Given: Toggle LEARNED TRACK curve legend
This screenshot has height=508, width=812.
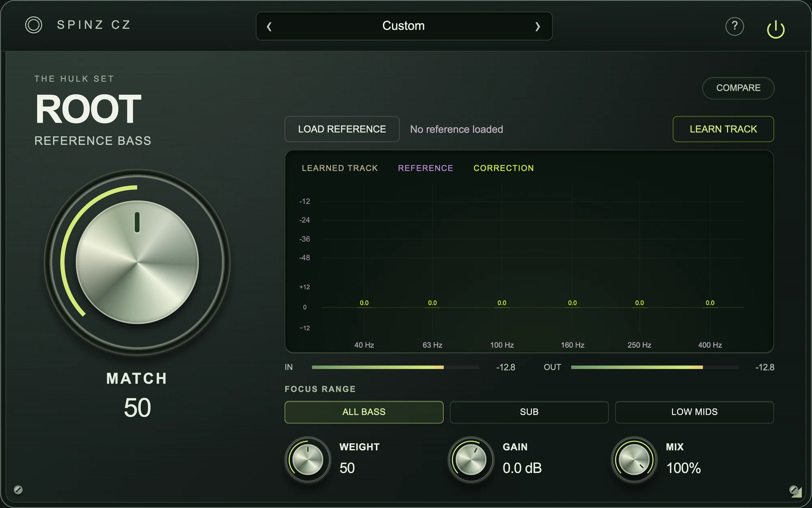Looking at the screenshot, I should click(x=340, y=168).
